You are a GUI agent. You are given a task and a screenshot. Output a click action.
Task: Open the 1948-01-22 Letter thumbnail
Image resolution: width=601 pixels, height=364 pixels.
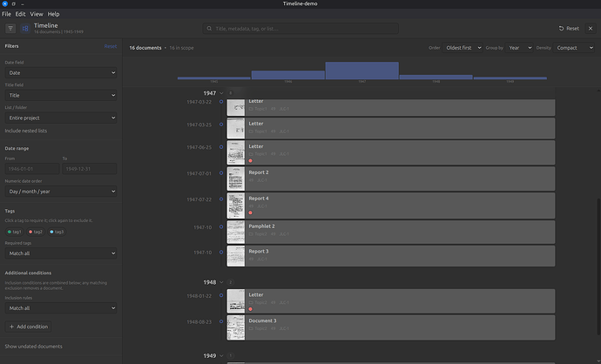click(x=236, y=301)
